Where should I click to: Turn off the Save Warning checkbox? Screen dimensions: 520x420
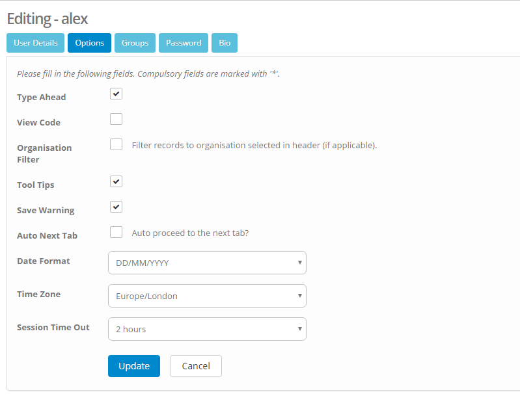[x=116, y=207]
